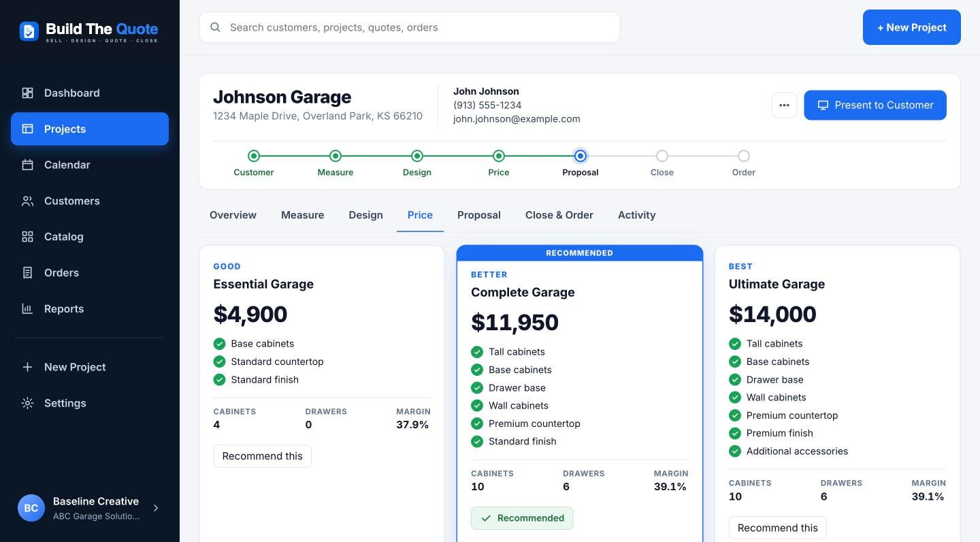This screenshot has height=542, width=980.
Task: Click the $11,950 Complete Garage price
Action: click(x=514, y=322)
